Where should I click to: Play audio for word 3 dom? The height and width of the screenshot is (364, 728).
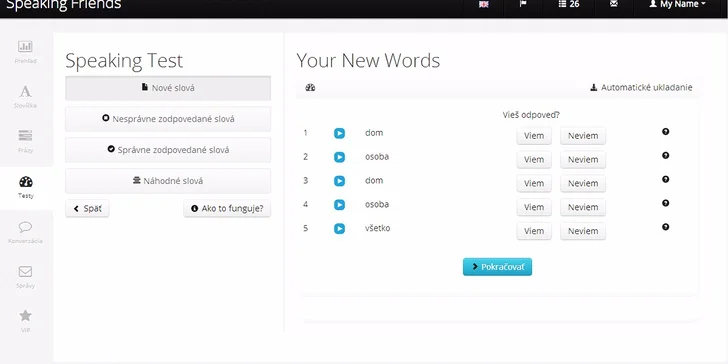click(x=339, y=181)
